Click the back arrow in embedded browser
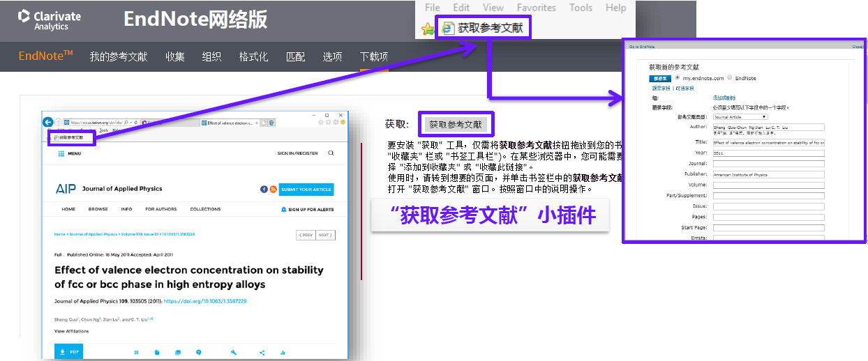The height and width of the screenshot is (361, 868). click(47, 122)
